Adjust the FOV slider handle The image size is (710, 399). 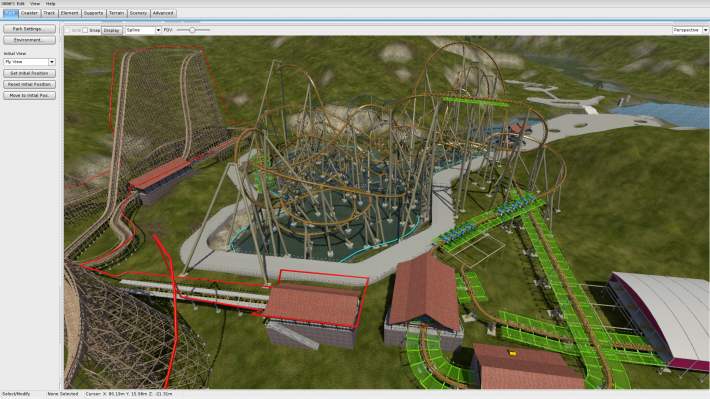tap(192, 30)
